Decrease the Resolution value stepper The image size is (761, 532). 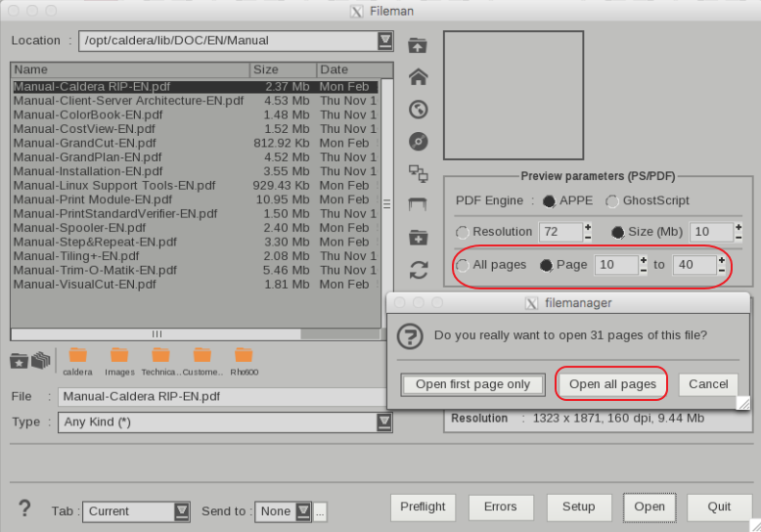(588, 238)
